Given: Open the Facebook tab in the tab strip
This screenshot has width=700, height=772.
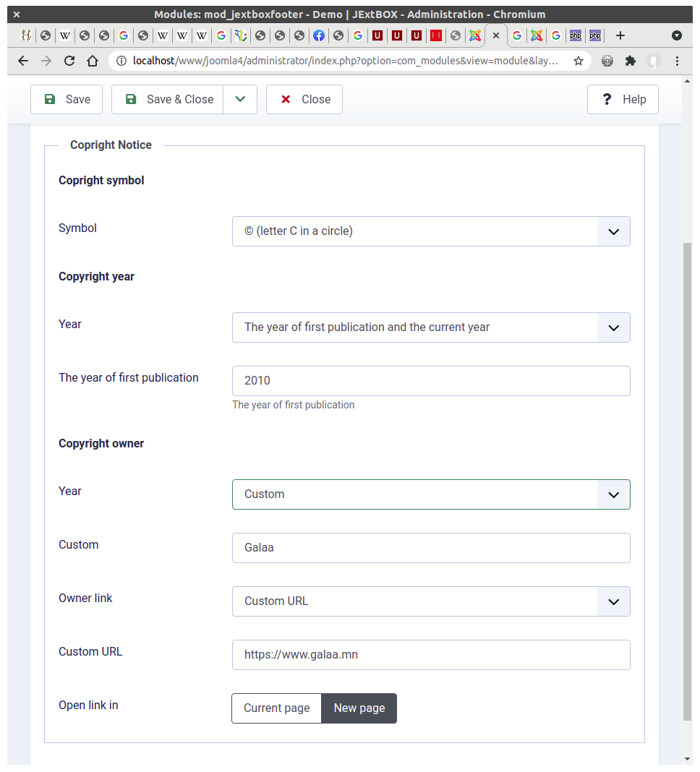Looking at the screenshot, I should [319, 35].
